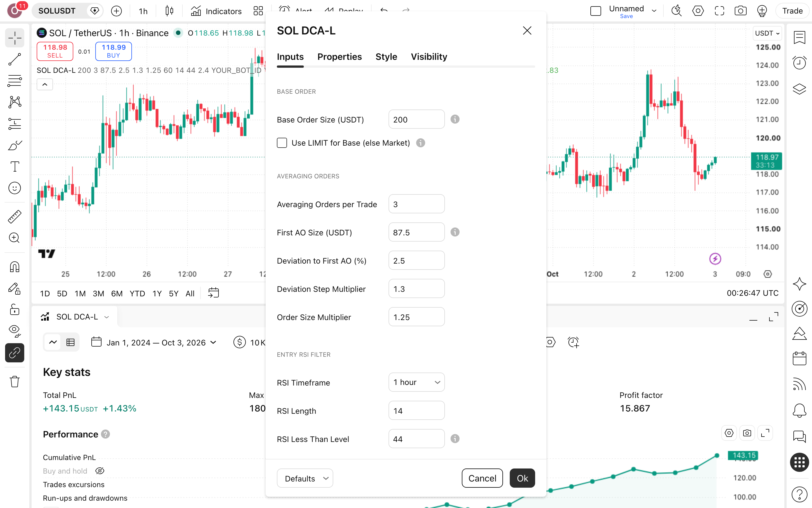Open the Indicators menu
The image size is (812, 508).
point(216,11)
